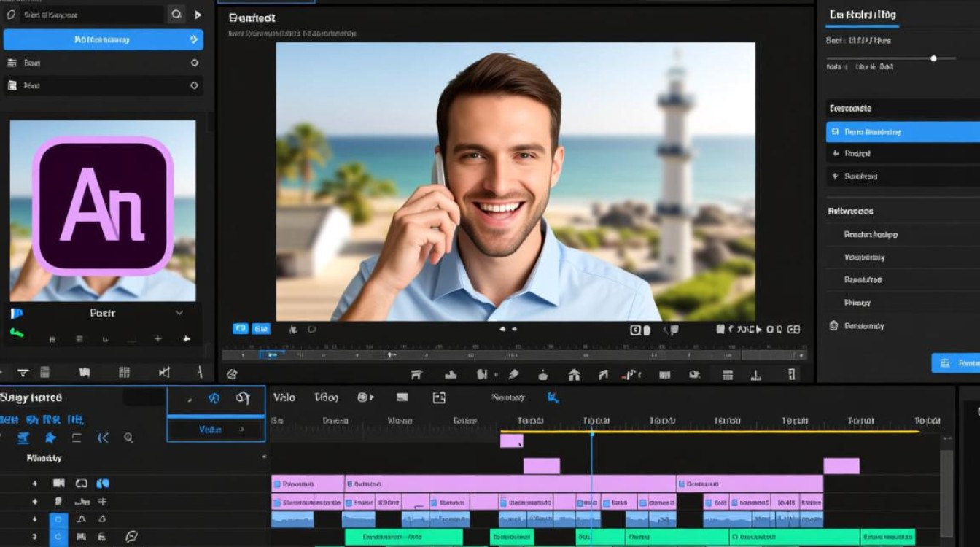This screenshot has height=547, width=980.
Task: Toggle the blue target box on third track
Action: coord(58,520)
